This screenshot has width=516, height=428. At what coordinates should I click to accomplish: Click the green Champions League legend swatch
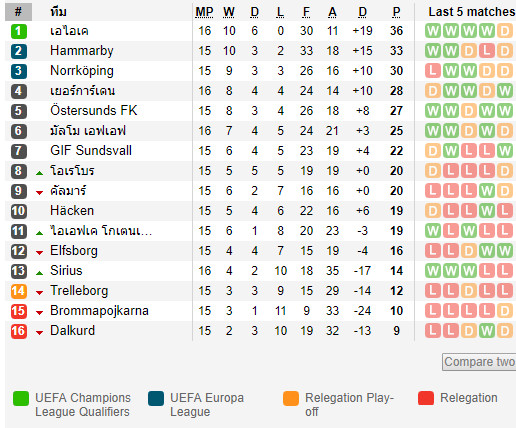(x=21, y=399)
